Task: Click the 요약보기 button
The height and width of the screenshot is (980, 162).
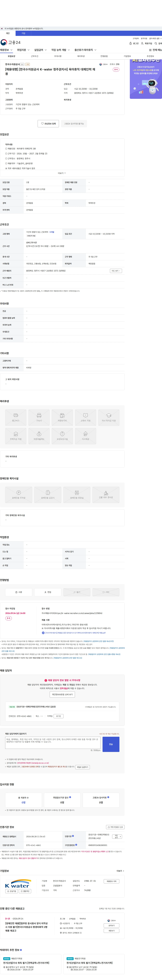Action: coord(112,926)
